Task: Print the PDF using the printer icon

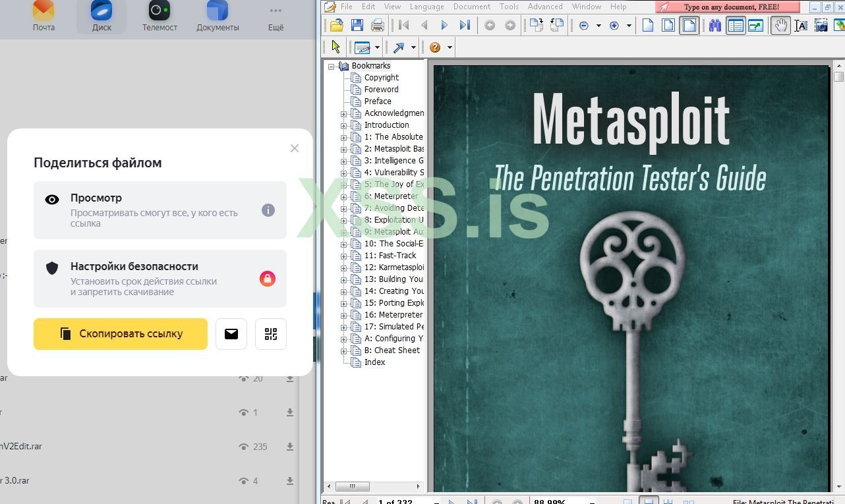Action: 378,26
